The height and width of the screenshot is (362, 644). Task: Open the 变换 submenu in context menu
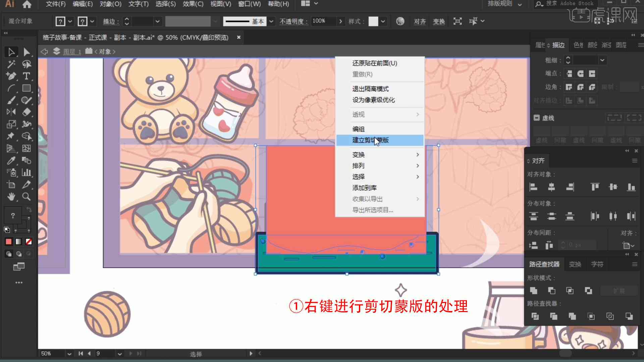tap(380, 155)
